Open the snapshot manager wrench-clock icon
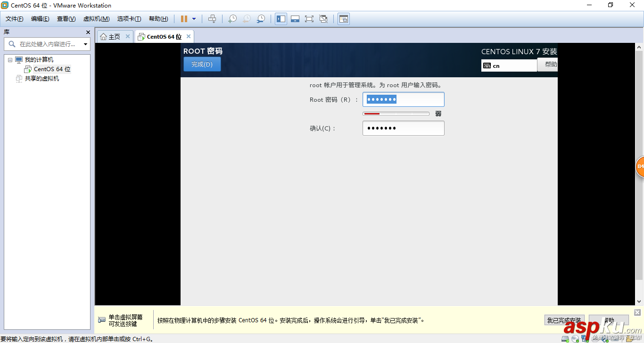Viewport: 644px width, 343px height. (261, 19)
